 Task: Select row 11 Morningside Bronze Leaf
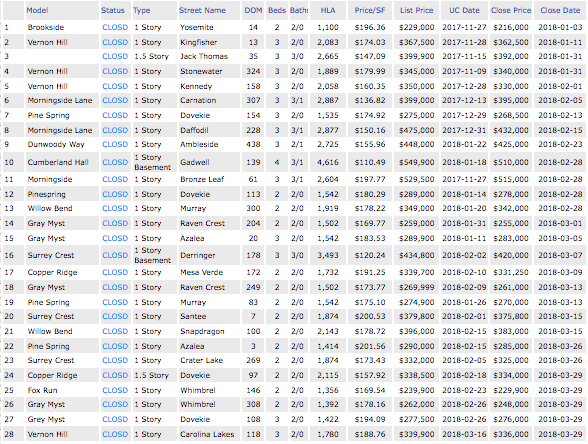pos(293,179)
